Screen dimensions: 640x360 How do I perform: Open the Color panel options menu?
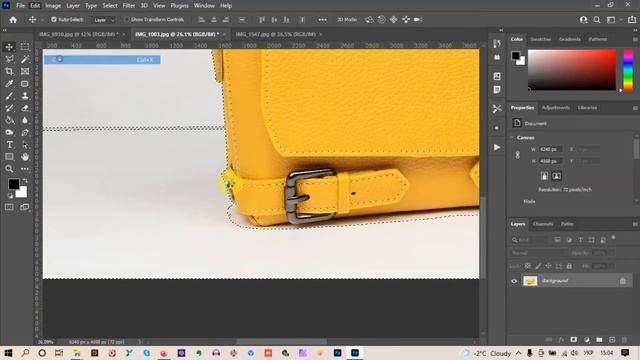click(635, 39)
